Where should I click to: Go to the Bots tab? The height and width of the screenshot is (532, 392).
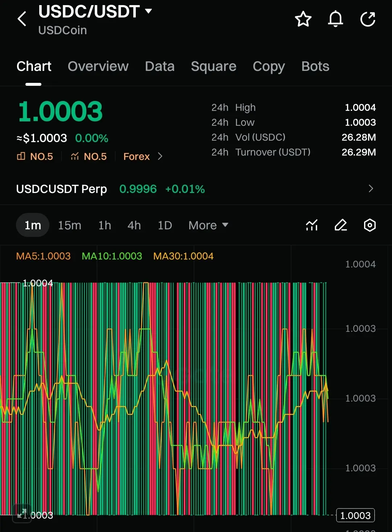(x=315, y=66)
